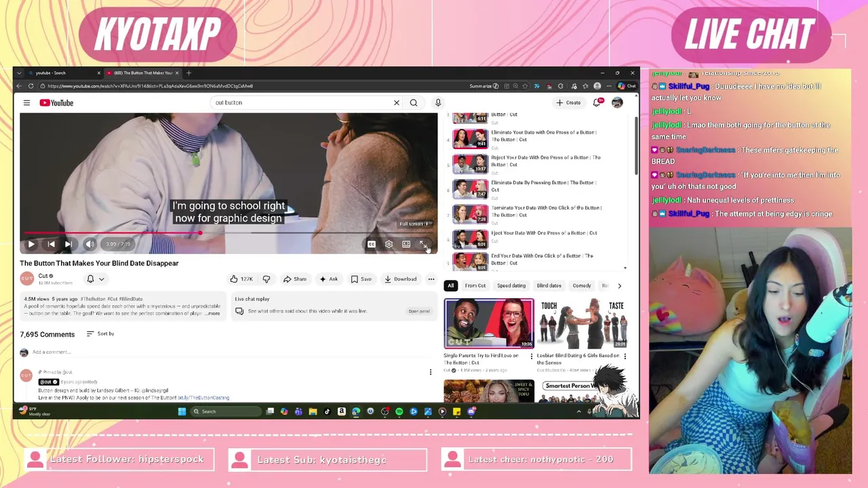The image size is (868, 488).
Task: Open more actions for the video
Action: pos(431,279)
